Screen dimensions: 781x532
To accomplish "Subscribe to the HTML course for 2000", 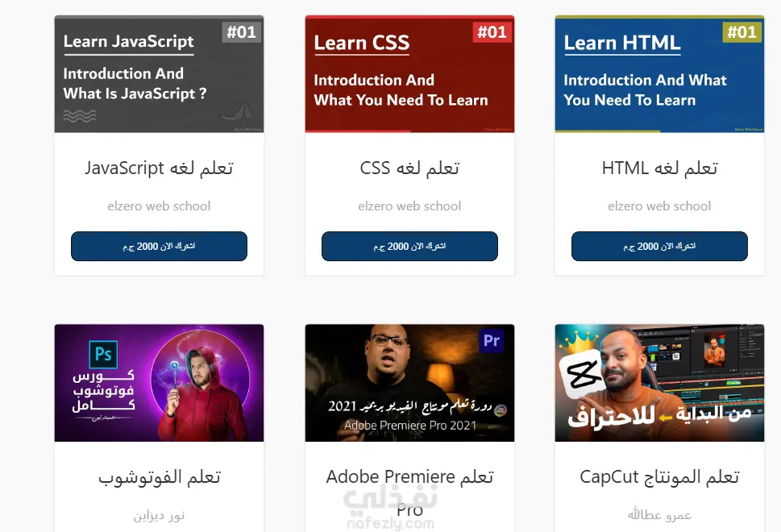I will [x=659, y=246].
